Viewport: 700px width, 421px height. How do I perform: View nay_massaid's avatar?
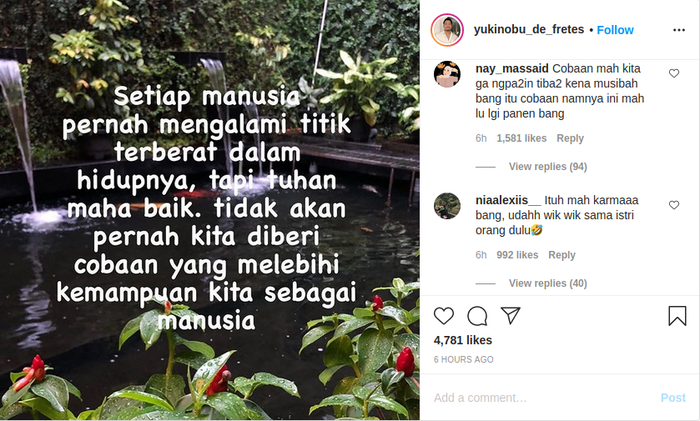coord(447,74)
